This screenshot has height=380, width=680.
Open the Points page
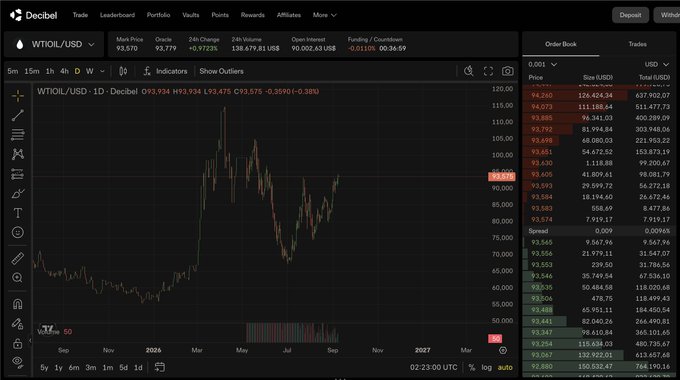(x=220, y=15)
